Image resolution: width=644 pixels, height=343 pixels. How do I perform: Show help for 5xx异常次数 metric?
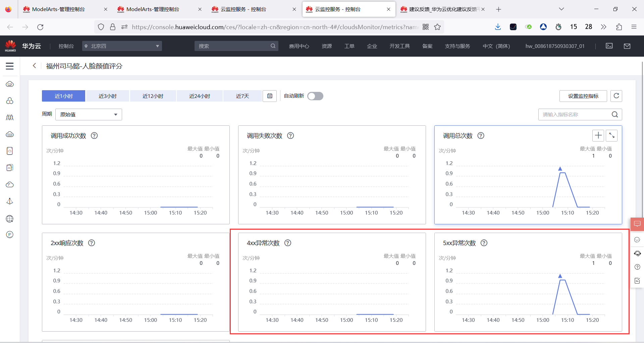484,243
